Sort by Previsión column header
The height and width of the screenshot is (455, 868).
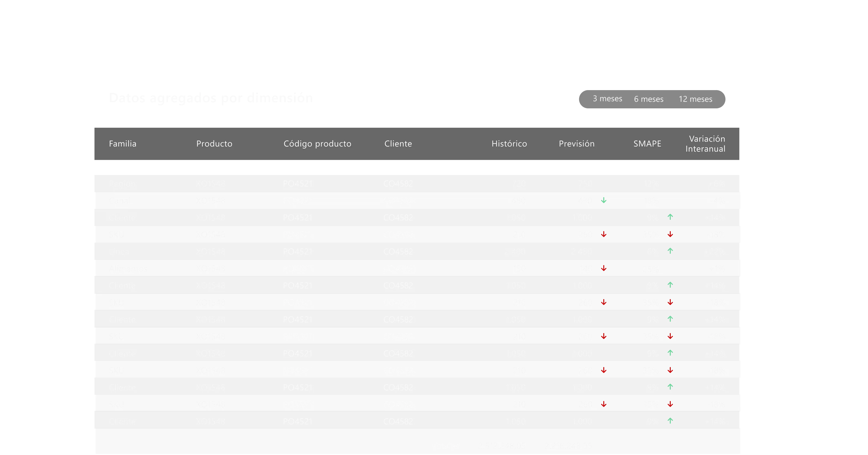click(x=576, y=144)
